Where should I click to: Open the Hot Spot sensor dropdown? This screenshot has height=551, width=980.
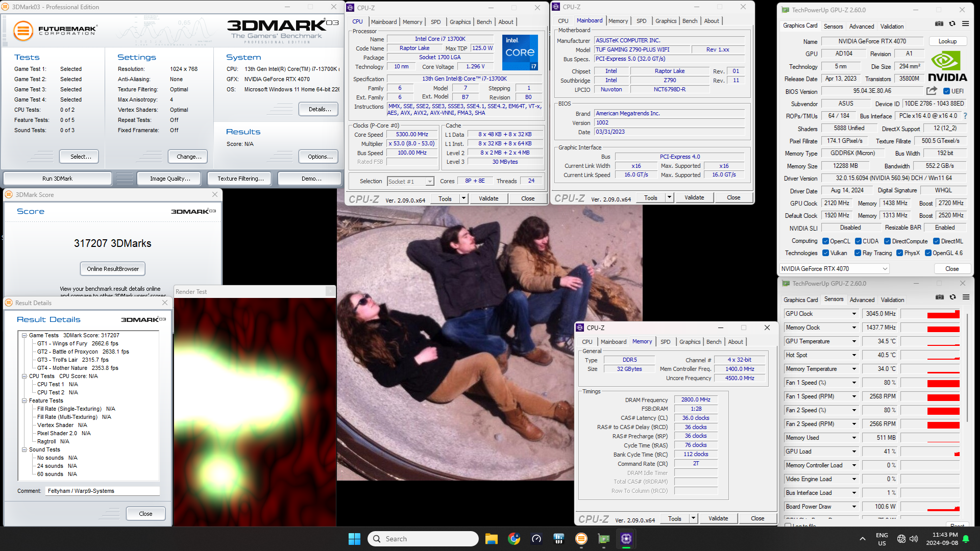(x=854, y=355)
